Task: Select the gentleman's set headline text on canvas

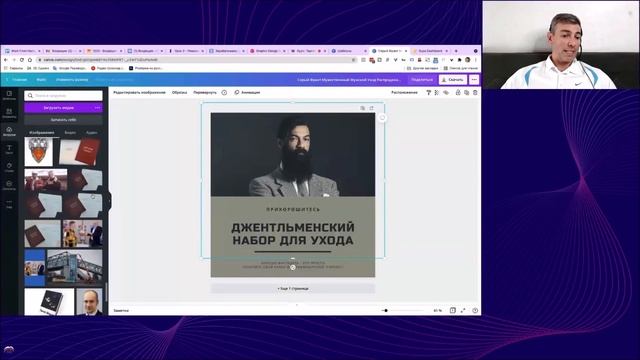Action: [293, 234]
